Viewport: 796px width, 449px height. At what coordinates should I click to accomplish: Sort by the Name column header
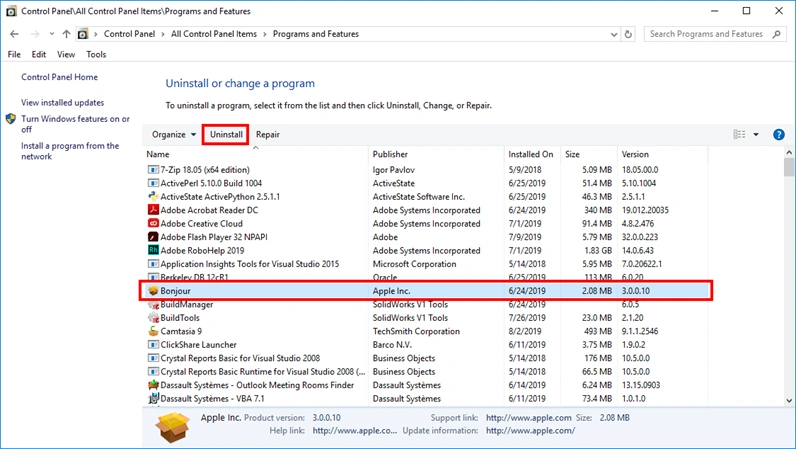(158, 154)
